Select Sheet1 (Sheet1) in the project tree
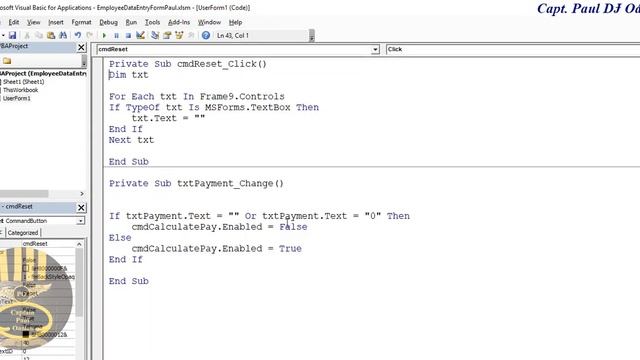This screenshot has width=640, height=360. point(23,82)
